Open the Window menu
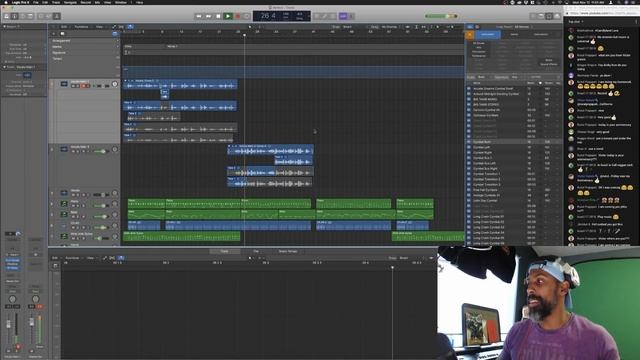The image size is (640, 360). point(121,2)
